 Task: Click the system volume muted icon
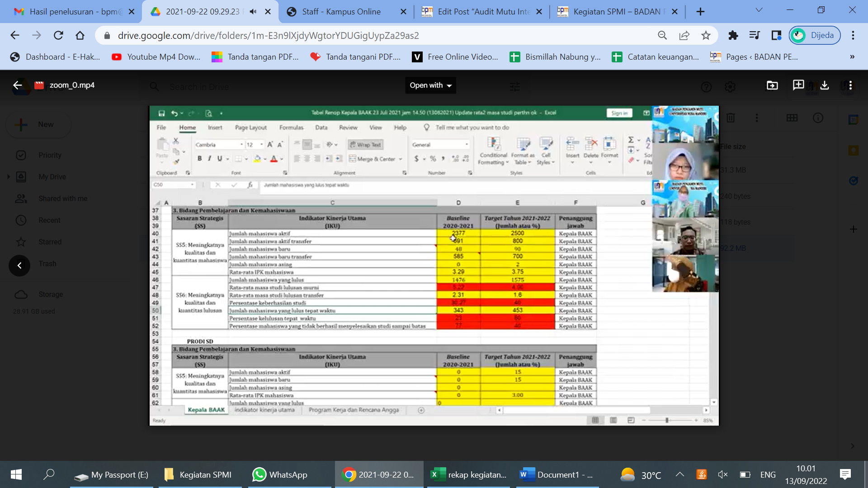tap(722, 474)
